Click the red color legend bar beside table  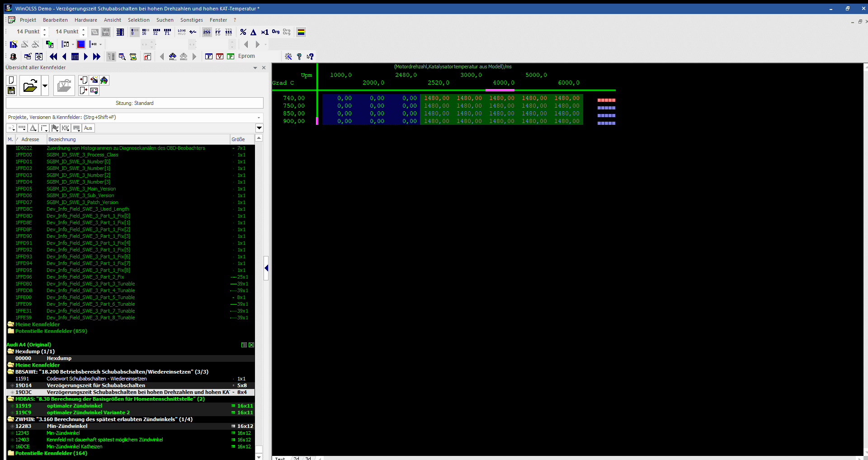click(606, 100)
